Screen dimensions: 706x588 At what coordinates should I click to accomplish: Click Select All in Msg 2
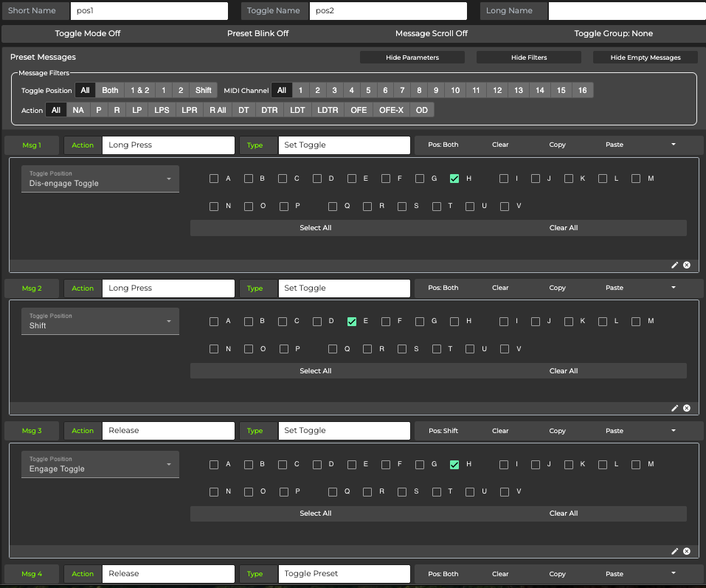tap(315, 371)
